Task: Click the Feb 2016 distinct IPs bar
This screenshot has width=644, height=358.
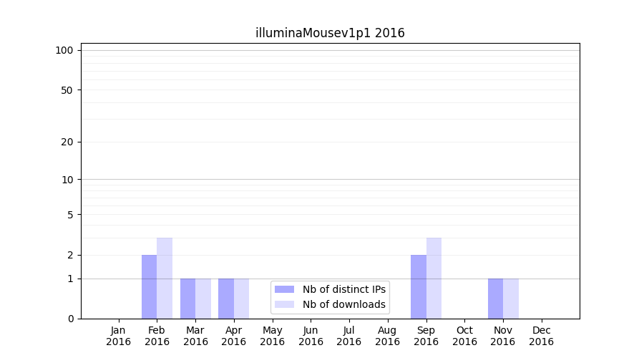Action: click(149, 286)
